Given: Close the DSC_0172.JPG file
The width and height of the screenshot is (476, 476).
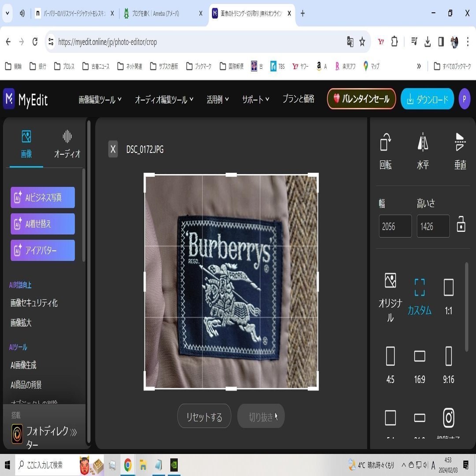Looking at the screenshot, I should pyautogui.click(x=113, y=149).
